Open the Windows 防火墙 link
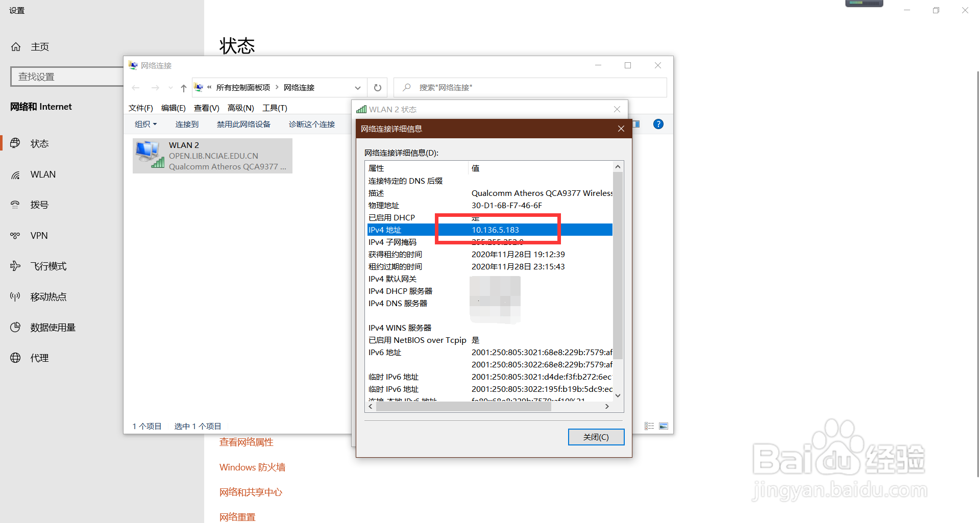Screen dimensions: 980x523 click(x=252, y=467)
